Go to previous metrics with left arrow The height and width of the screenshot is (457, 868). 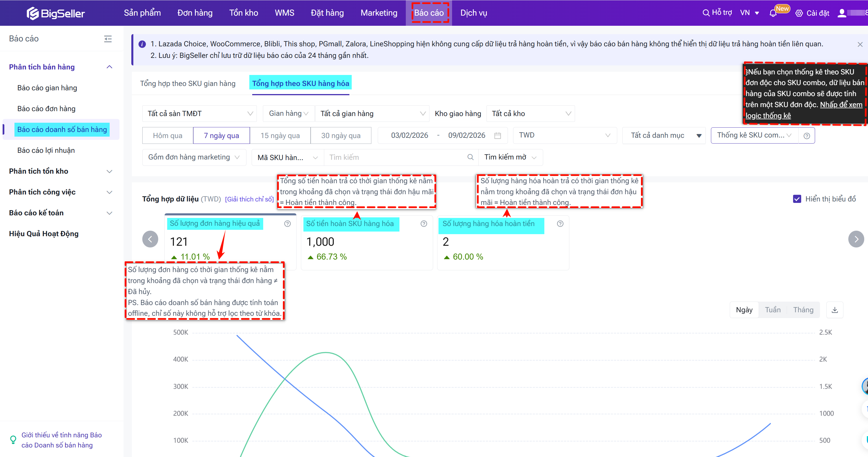(x=150, y=239)
